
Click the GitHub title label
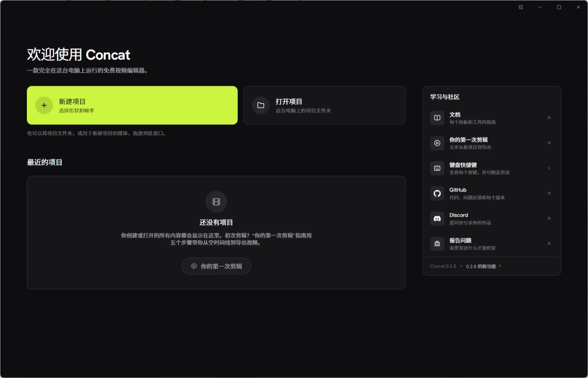pyautogui.click(x=458, y=190)
